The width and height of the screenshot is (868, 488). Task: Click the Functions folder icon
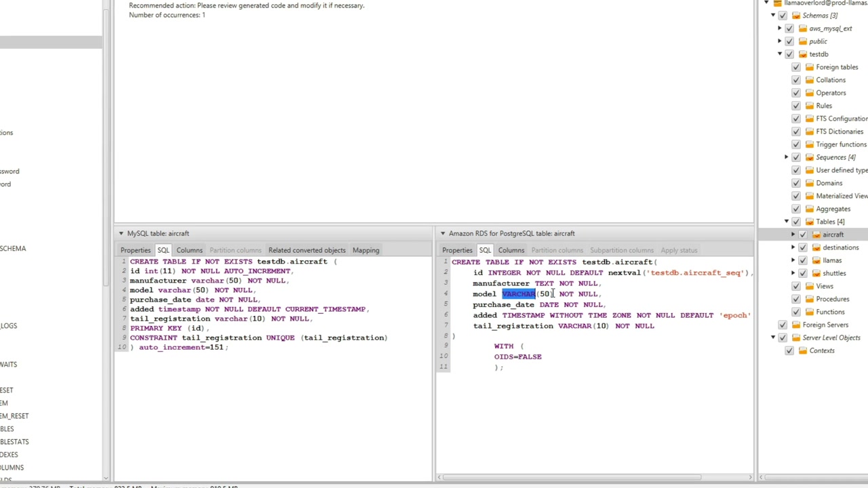coord(810,312)
